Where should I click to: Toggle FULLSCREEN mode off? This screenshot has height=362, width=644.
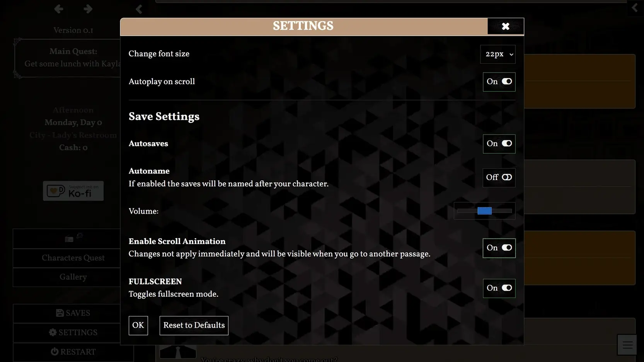pyautogui.click(x=499, y=288)
